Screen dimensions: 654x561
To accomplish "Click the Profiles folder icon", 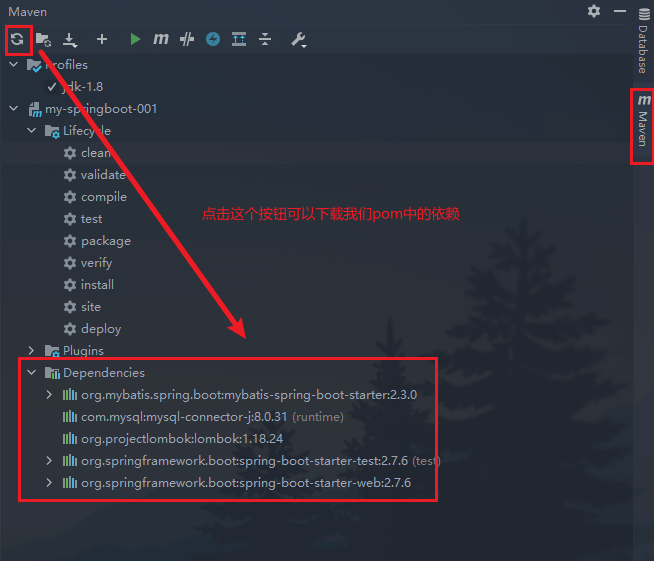I will tap(34, 65).
